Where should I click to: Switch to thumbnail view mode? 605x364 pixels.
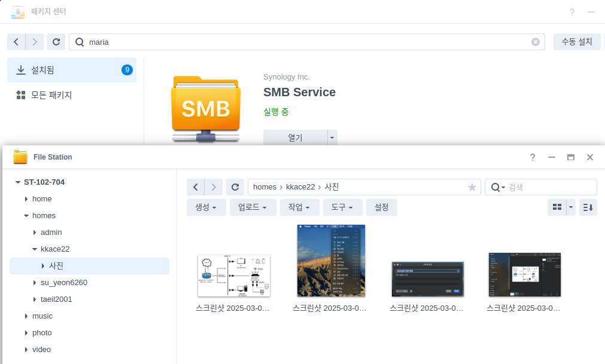(x=557, y=207)
